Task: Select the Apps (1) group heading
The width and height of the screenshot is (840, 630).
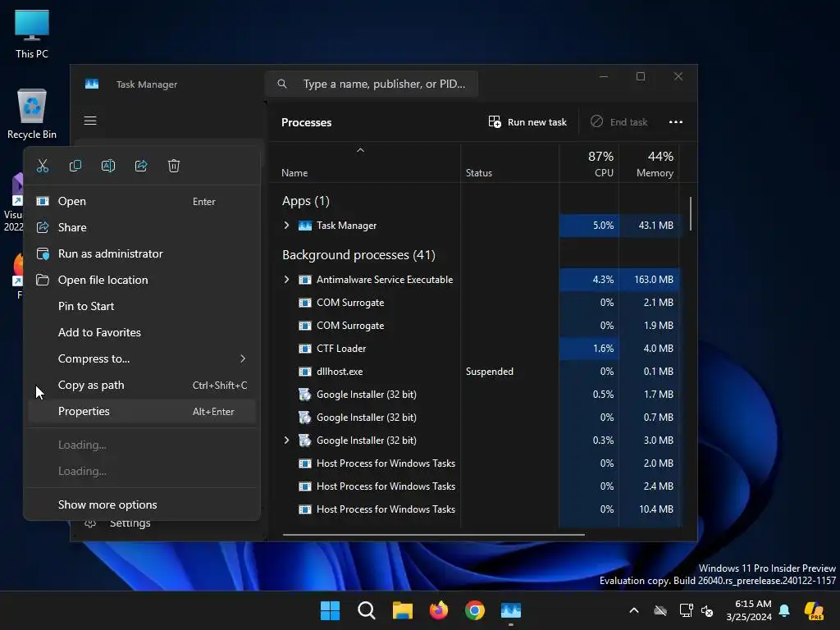Action: (x=306, y=201)
